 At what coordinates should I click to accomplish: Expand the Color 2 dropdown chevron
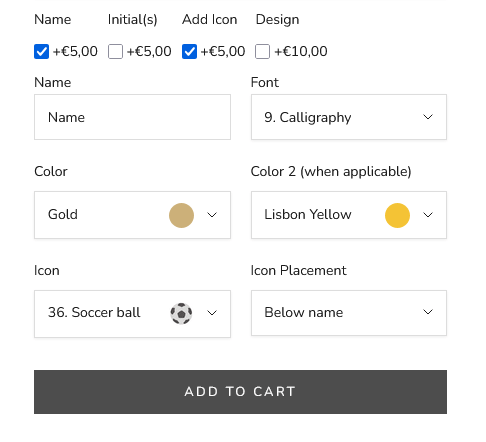pos(428,215)
